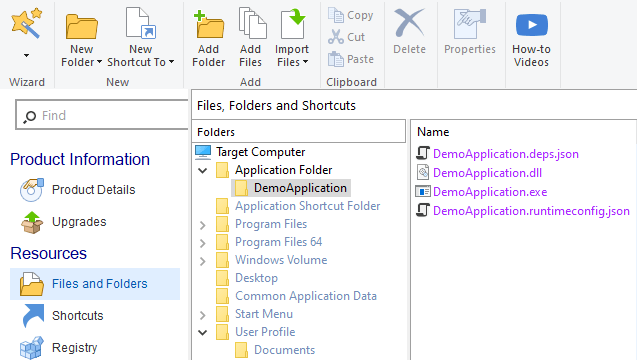Select DemoApplication.dll file
This screenshot has height=360, width=637.
488,173
